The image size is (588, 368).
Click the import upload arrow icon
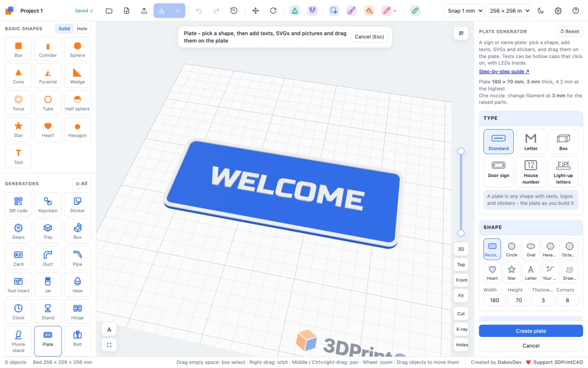pyautogui.click(x=144, y=11)
